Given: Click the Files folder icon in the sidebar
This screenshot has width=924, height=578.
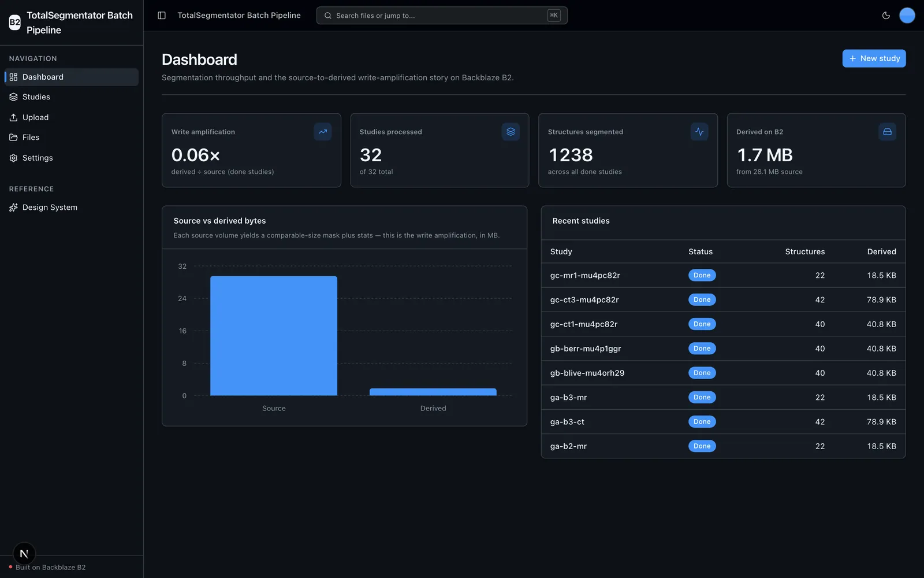Looking at the screenshot, I should (x=13, y=138).
